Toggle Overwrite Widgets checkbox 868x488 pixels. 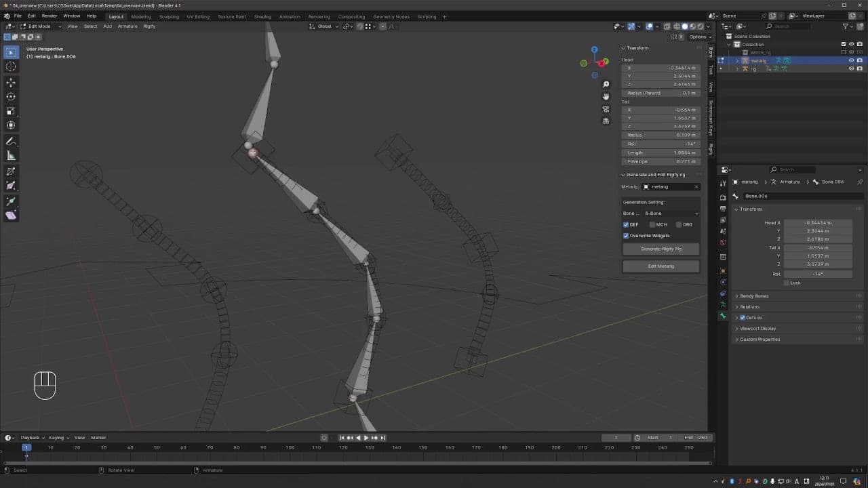(626, 236)
